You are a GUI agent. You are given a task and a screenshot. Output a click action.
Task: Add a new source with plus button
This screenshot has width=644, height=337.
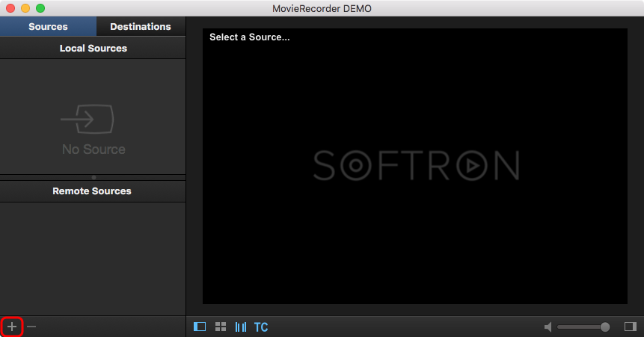[12, 327]
